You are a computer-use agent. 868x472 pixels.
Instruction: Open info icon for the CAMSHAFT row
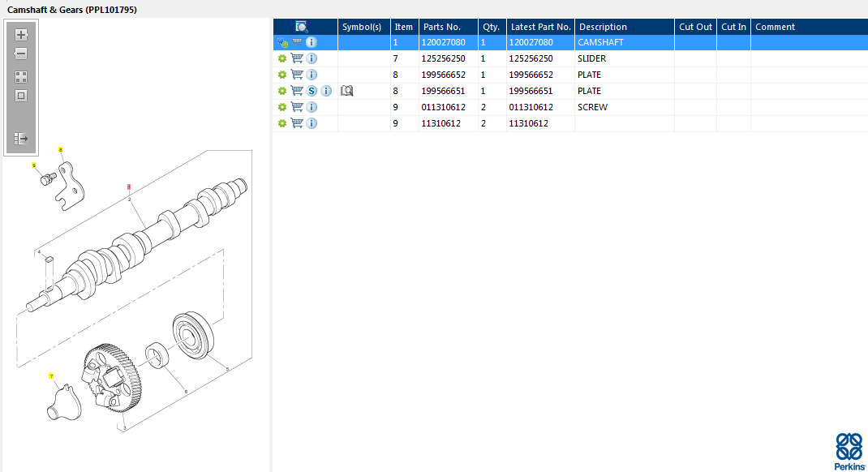click(312, 42)
